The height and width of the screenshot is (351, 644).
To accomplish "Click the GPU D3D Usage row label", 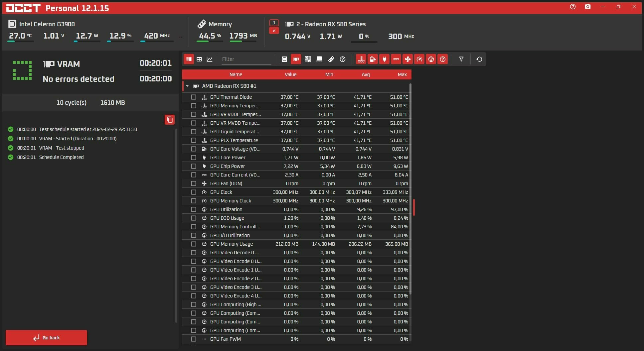I will tap(227, 218).
